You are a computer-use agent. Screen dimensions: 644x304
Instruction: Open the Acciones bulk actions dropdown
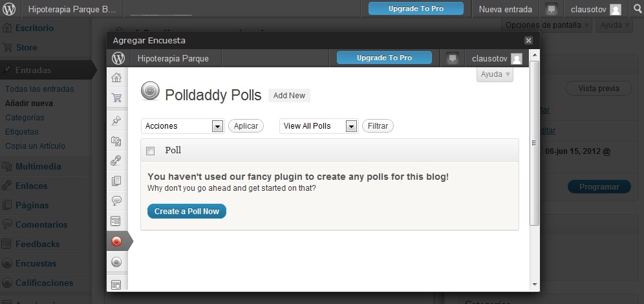pos(182,126)
